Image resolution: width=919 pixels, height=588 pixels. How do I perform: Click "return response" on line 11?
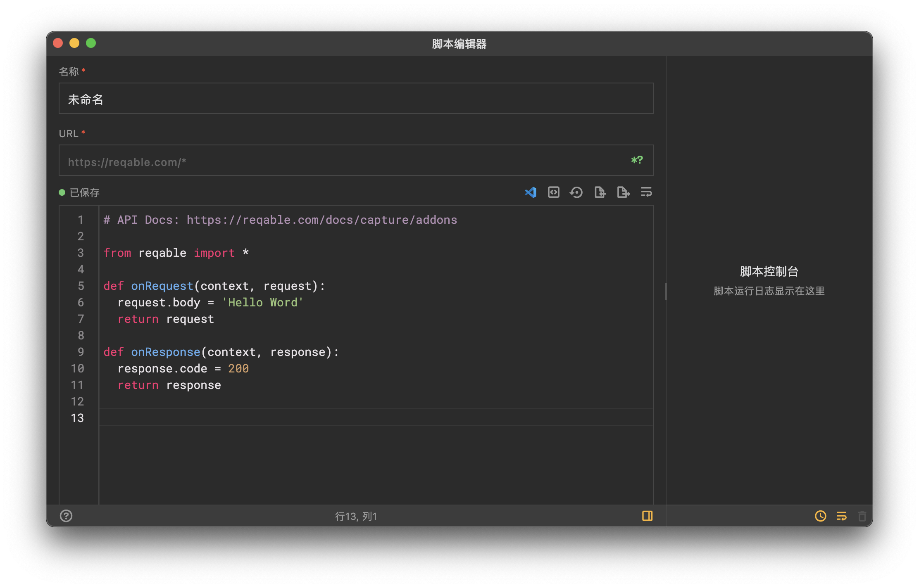point(169,385)
